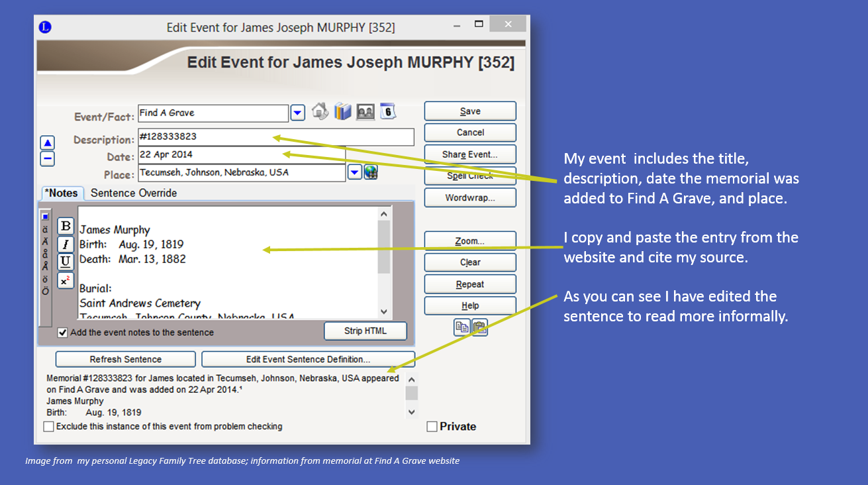The image size is (868, 485).
Task: Open the Wordwrap... button
Action: [470, 197]
